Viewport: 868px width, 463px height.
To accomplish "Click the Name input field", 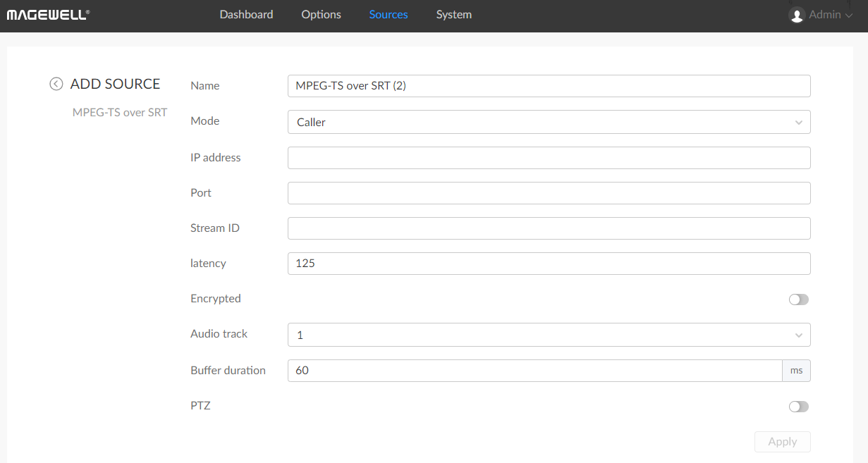I will click(x=549, y=86).
